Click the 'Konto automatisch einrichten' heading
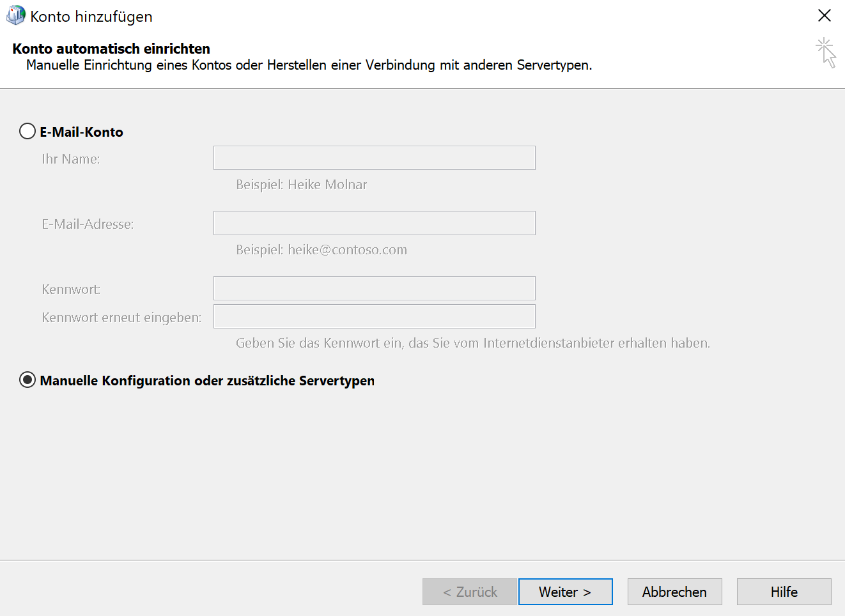845x616 pixels. [x=111, y=49]
